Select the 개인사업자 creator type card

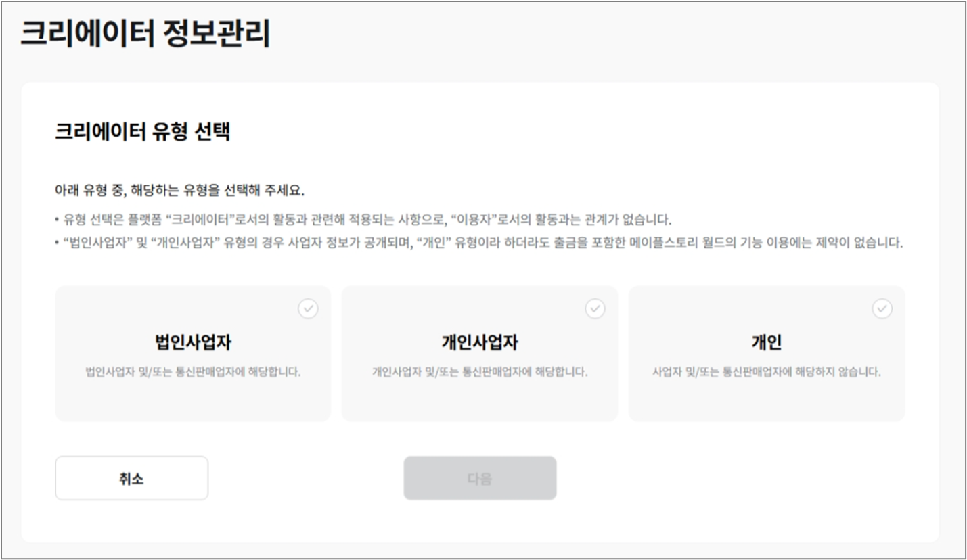click(x=480, y=353)
